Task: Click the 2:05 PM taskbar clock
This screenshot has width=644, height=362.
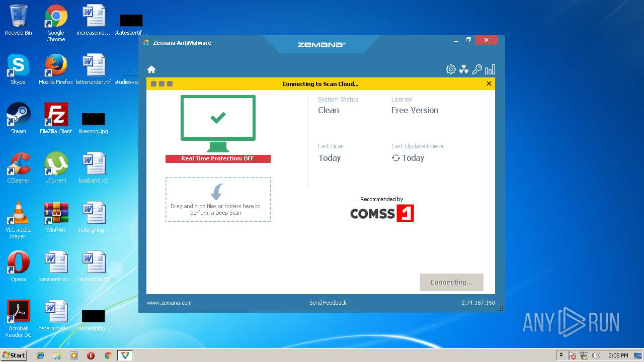Action: (x=618, y=355)
